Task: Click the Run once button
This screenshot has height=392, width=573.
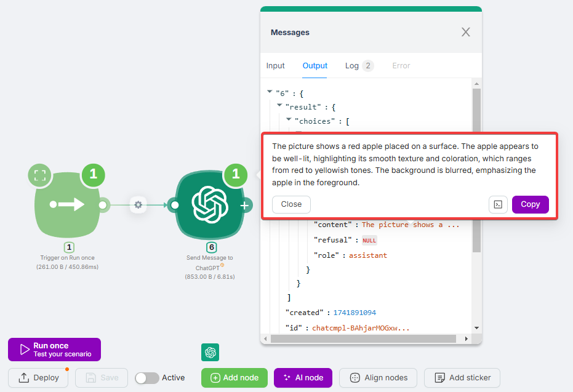Action: (x=54, y=350)
